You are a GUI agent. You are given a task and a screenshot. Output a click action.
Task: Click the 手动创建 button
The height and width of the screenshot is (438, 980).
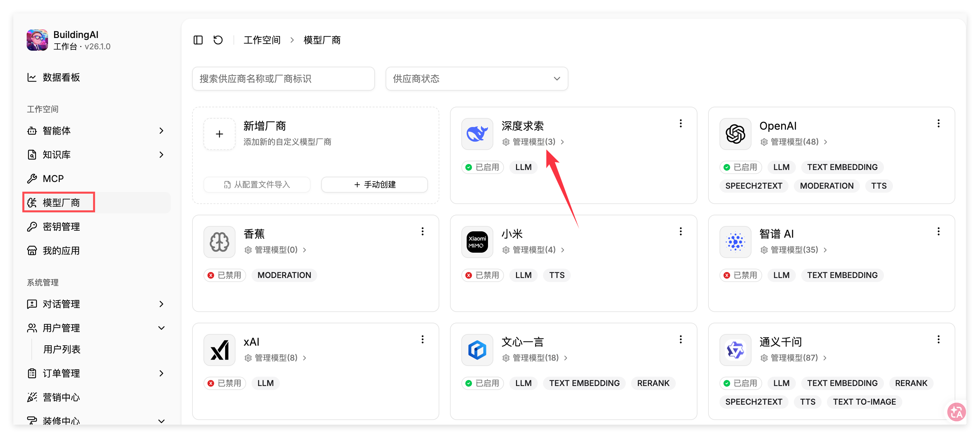click(375, 185)
